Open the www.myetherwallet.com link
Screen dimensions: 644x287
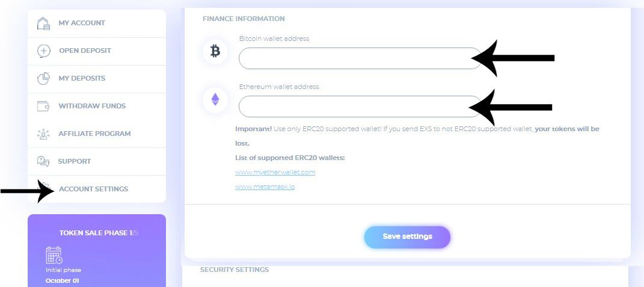[275, 172]
